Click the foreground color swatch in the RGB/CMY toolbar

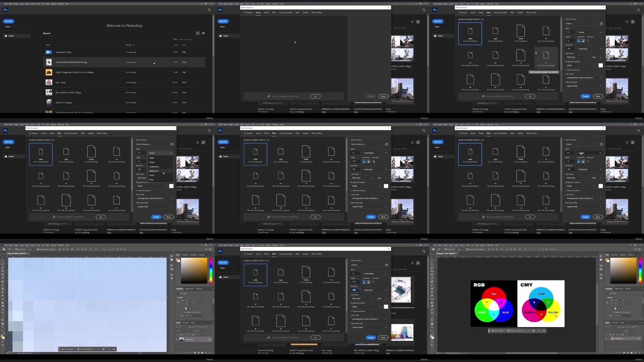pyautogui.click(x=431, y=336)
